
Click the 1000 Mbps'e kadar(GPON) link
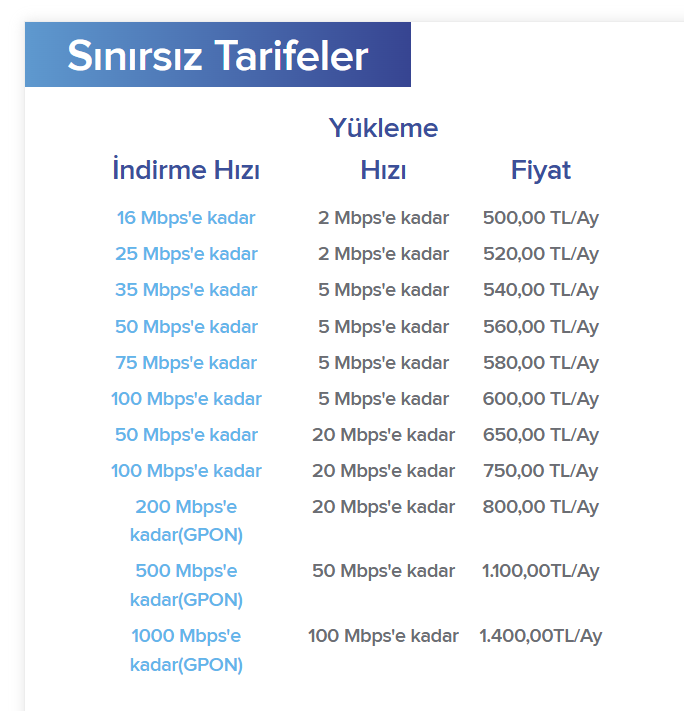point(186,649)
